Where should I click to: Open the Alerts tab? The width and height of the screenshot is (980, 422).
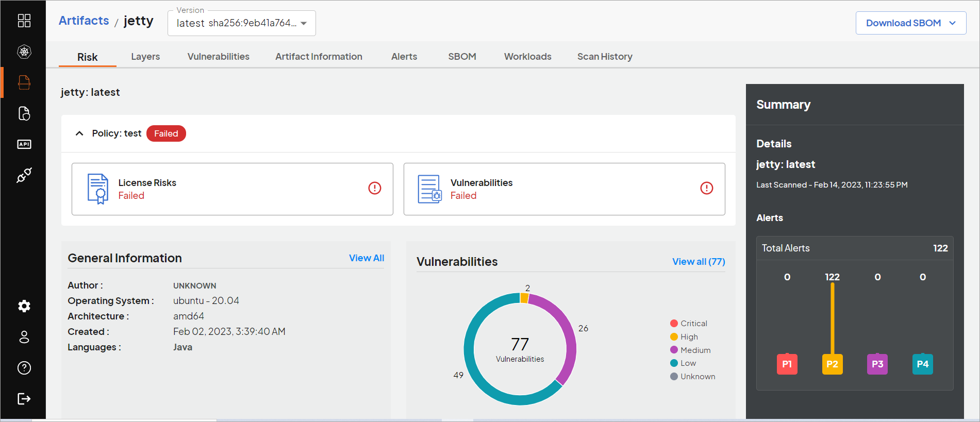tap(404, 57)
